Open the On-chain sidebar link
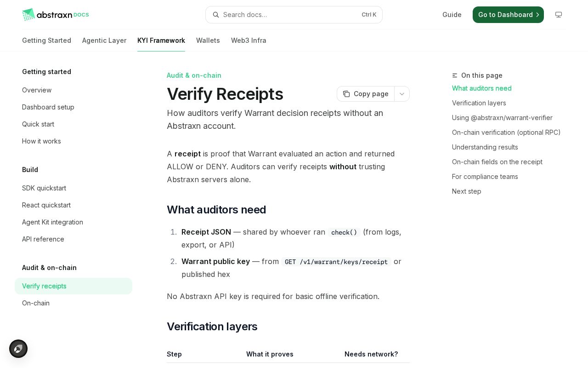 pos(73,303)
